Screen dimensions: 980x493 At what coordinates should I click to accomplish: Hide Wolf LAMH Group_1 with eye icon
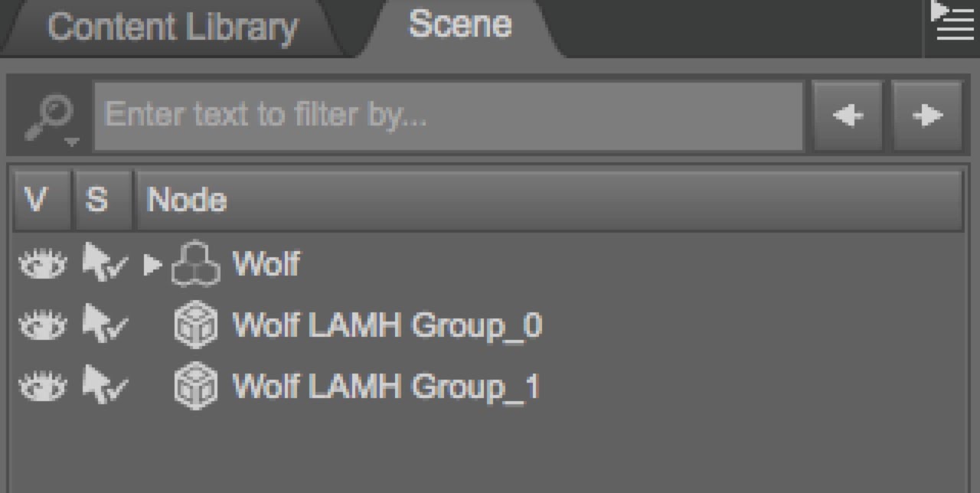coord(42,387)
